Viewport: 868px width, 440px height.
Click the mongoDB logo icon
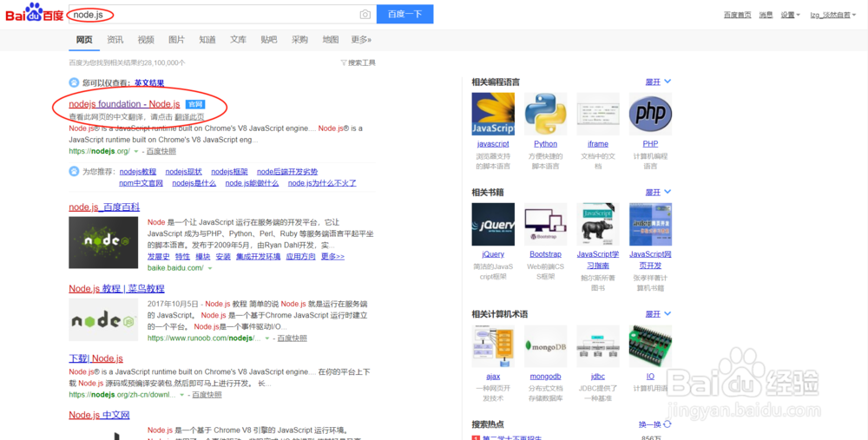click(545, 346)
